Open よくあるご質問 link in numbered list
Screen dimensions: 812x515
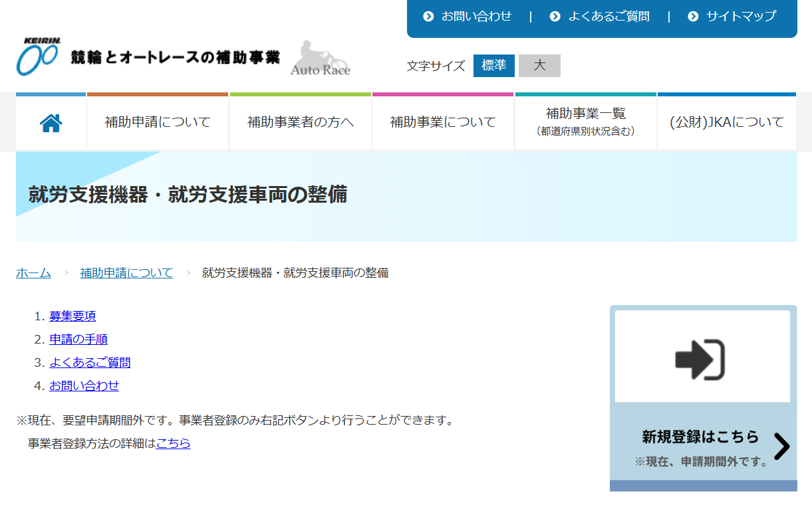coord(90,363)
